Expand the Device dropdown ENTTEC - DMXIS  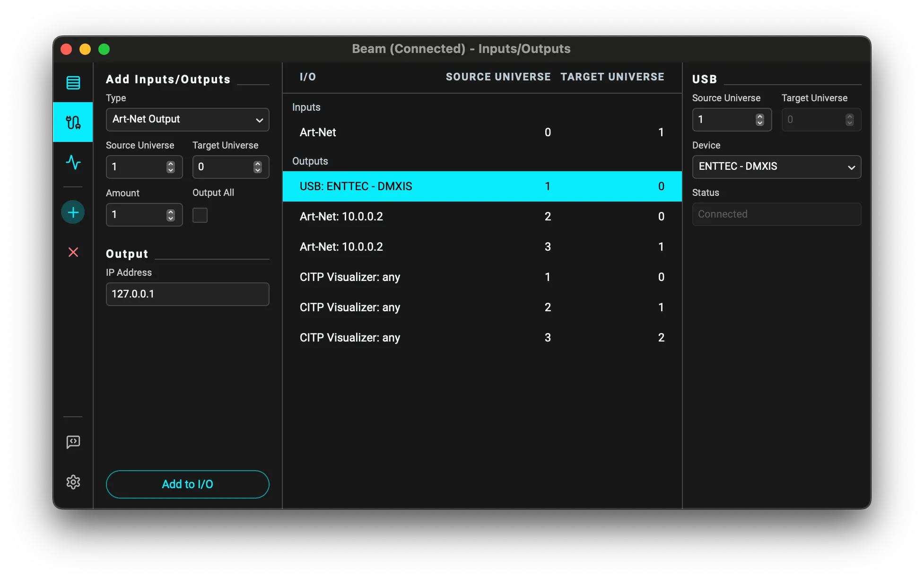point(776,167)
